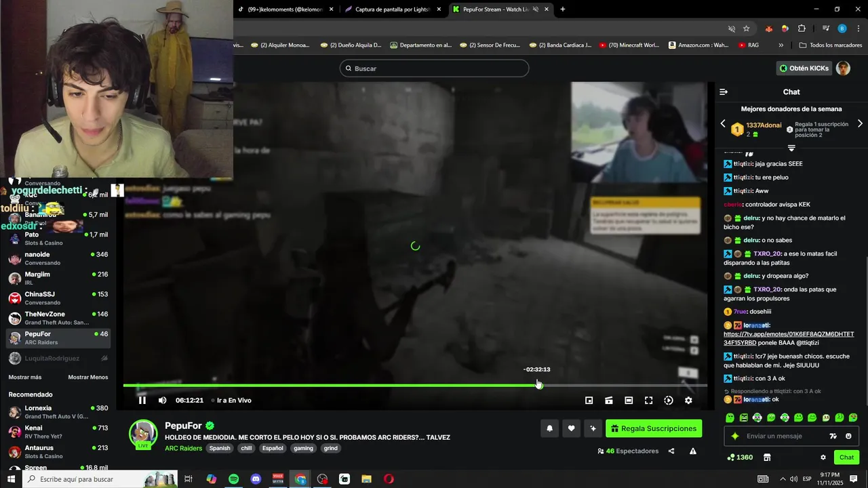Switch to Captura de pantalla Lightshot tab

[x=393, y=9]
